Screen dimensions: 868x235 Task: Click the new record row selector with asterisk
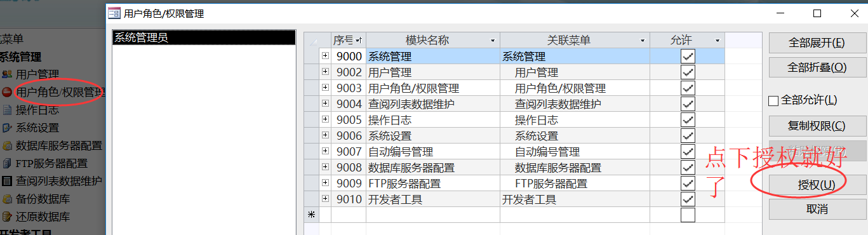click(x=311, y=215)
